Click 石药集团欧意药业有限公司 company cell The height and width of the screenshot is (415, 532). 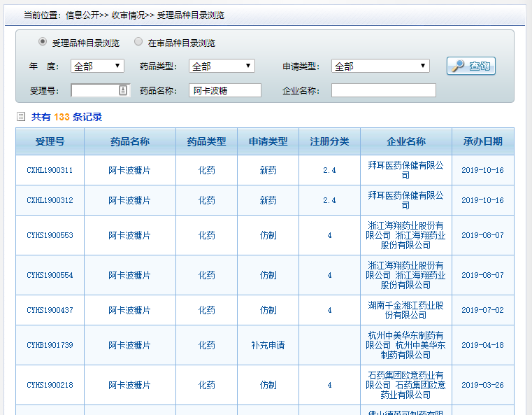click(405, 385)
